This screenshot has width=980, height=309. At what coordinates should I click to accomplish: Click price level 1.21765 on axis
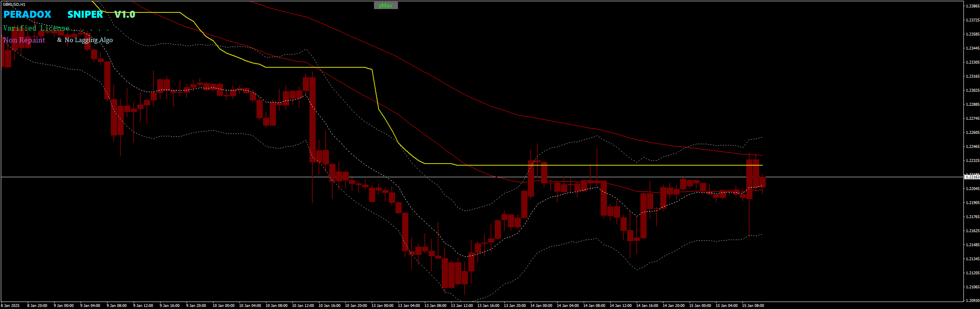pyautogui.click(x=973, y=216)
